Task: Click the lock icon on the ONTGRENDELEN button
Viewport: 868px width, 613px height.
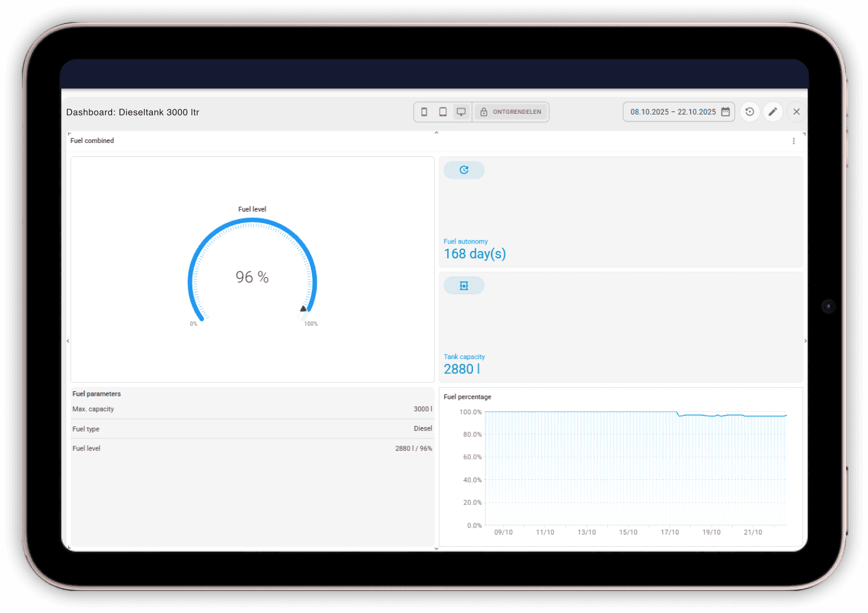Action: [x=484, y=112]
